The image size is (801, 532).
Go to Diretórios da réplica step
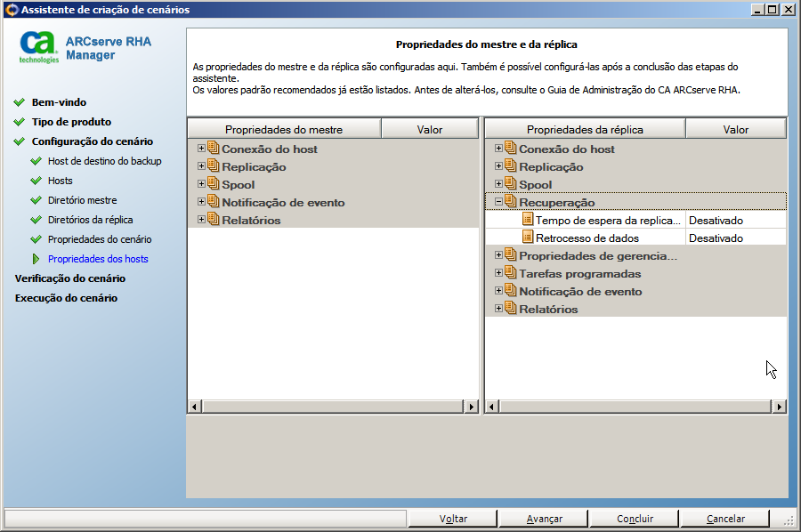(x=90, y=220)
